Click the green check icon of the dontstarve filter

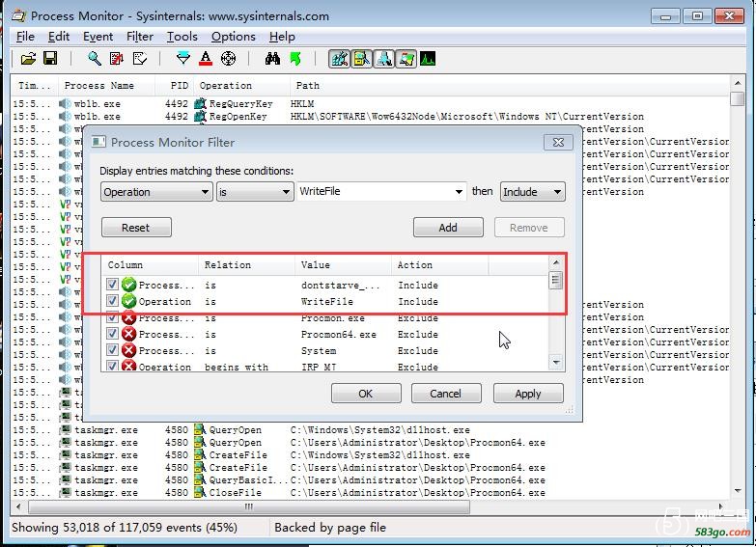[128, 285]
